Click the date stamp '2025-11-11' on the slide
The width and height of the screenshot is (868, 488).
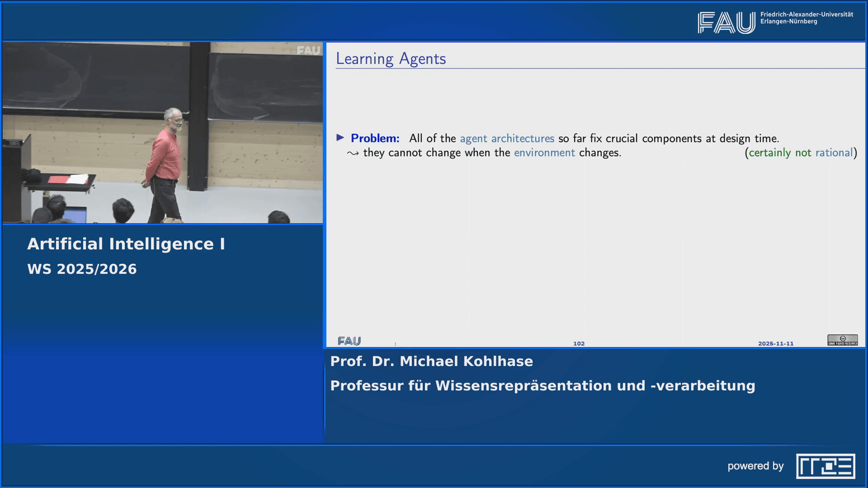[776, 343]
